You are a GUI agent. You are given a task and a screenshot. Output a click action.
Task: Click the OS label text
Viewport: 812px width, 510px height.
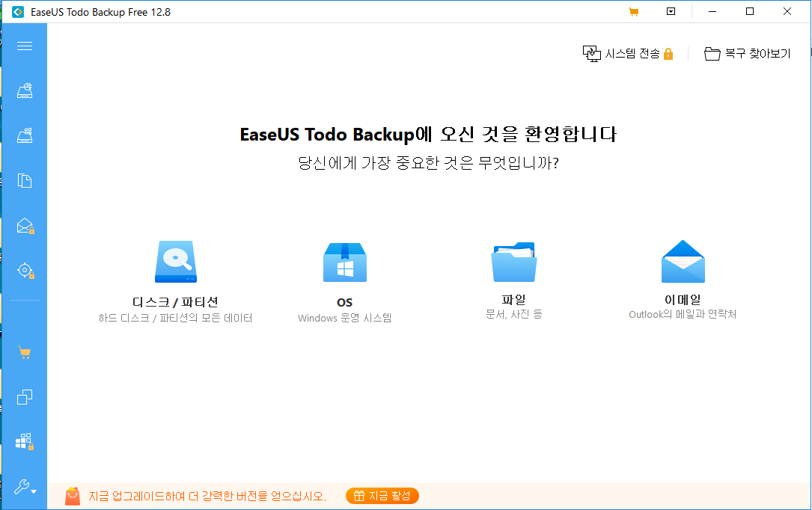coord(344,303)
